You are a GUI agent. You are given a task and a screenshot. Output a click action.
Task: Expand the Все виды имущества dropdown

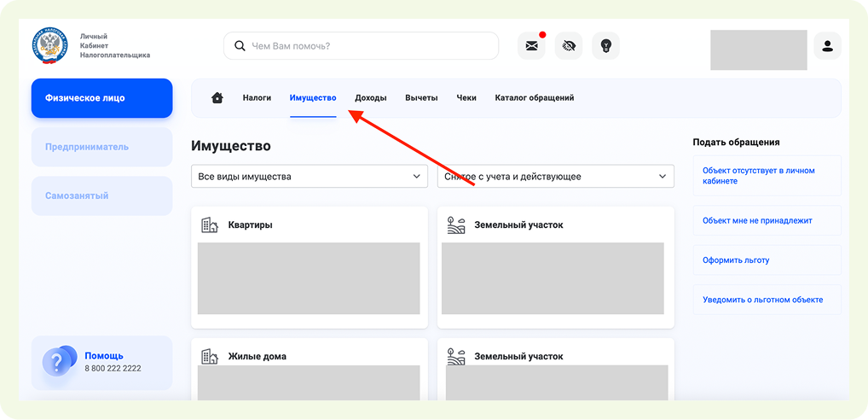click(309, 177)
